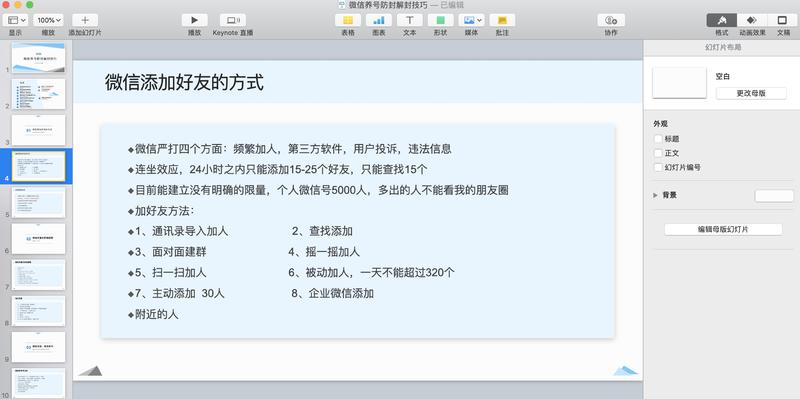Click the slide title 微信添加好友的方式
This screenshot has height=399, width=800.
tap(184, 82)
